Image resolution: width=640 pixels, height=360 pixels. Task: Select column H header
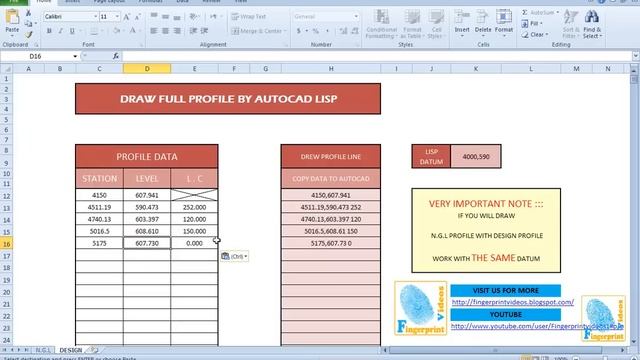pos(331,69)
